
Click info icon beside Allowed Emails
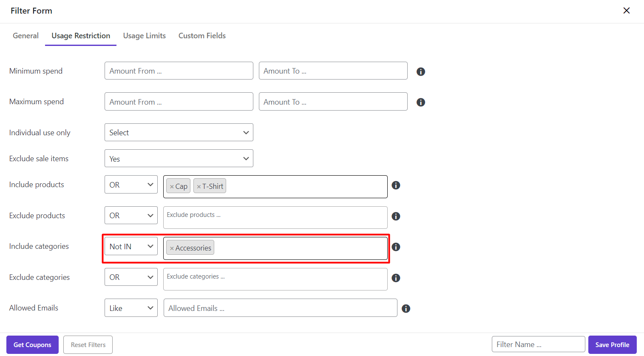(x=406, y=308)
